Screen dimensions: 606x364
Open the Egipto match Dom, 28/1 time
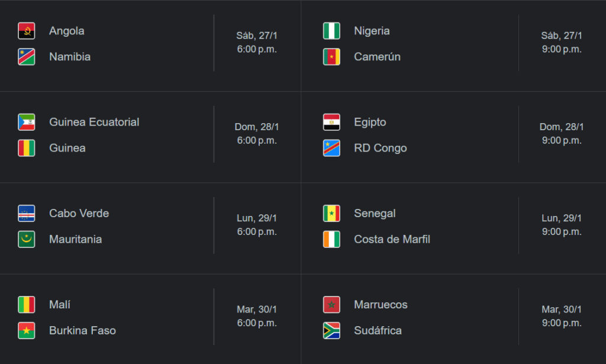562,133
